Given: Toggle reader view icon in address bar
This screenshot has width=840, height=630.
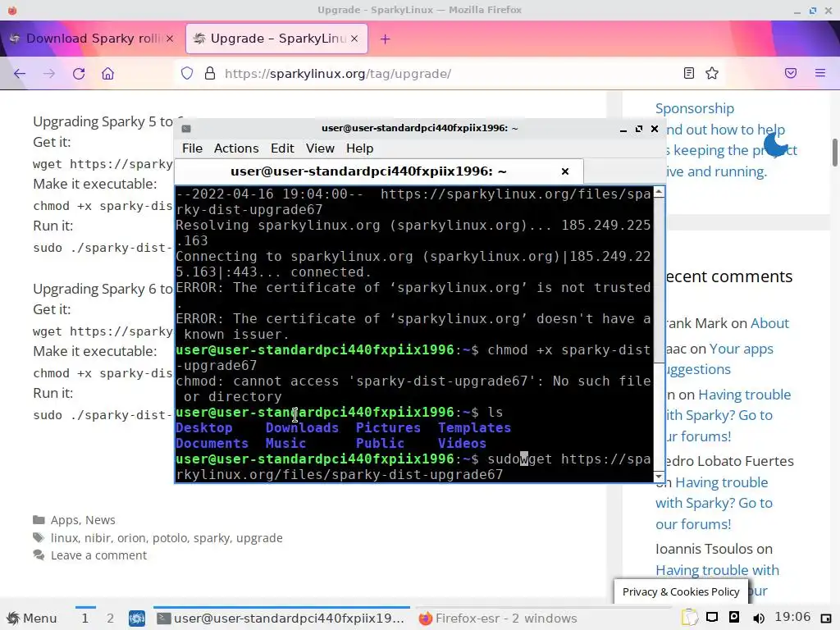Looking at the screenshot, I should 689,73.
